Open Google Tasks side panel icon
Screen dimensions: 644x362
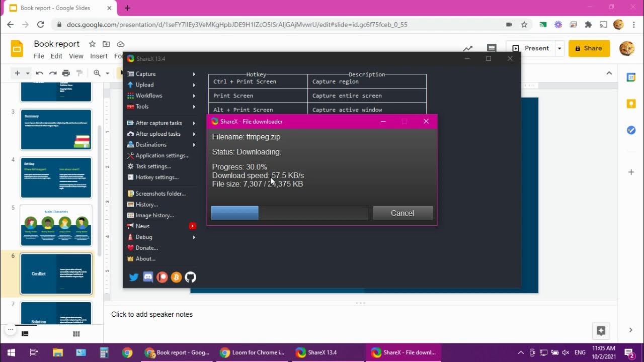631,130
